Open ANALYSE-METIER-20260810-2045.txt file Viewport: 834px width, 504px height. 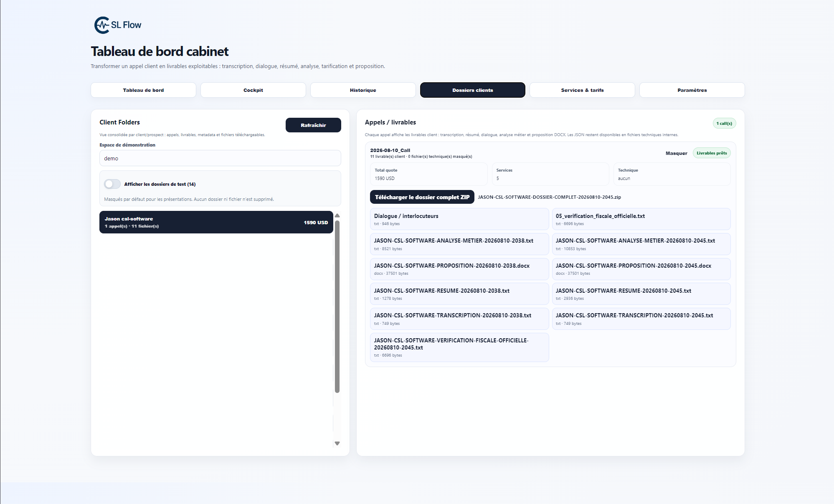coord(641,244)
